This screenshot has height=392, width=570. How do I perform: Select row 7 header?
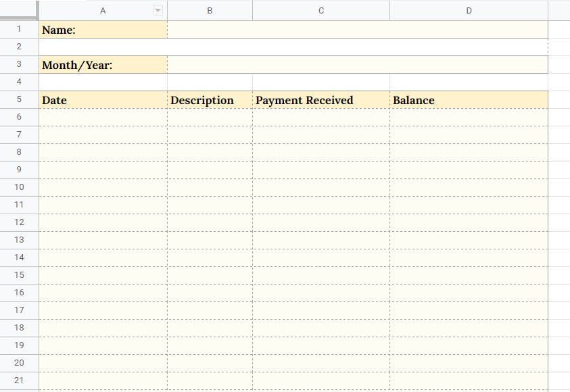click(x=19, y=134)
